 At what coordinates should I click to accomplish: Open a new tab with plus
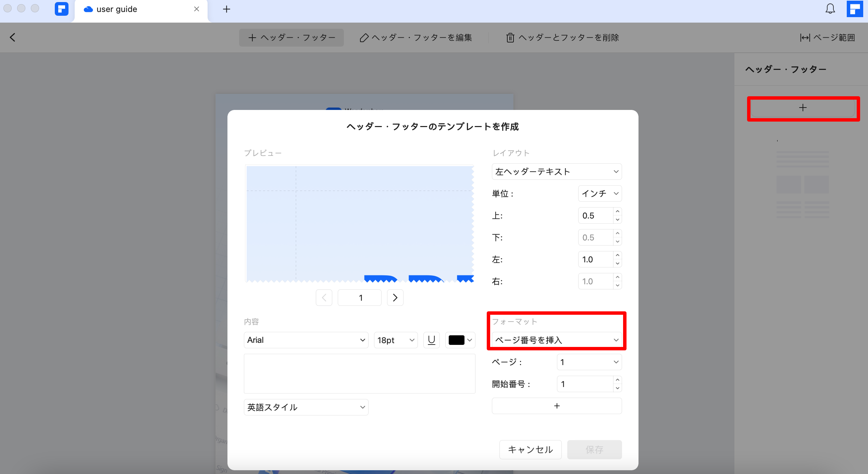pyautogui.click(x=226, y=9)
